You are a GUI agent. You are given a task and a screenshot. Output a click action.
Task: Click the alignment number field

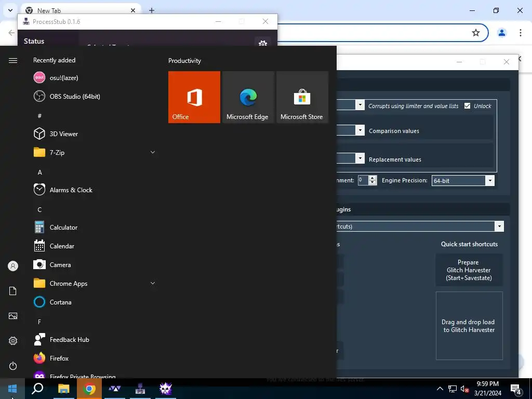click(x=363, y=180)
